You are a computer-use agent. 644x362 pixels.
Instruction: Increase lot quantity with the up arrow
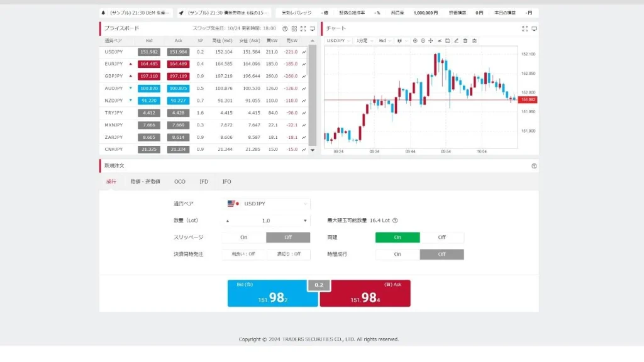point(228,221)
